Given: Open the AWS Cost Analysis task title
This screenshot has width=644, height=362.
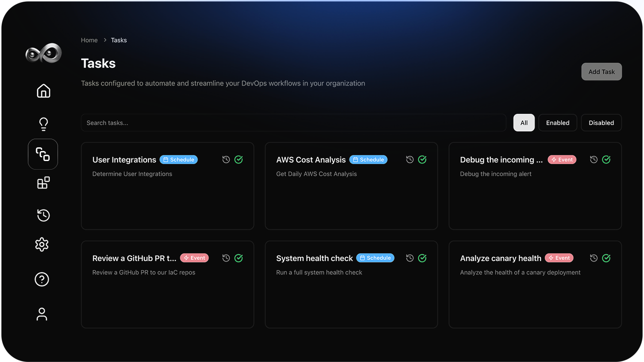Looking at the screenshot, I should coord(311,160).
